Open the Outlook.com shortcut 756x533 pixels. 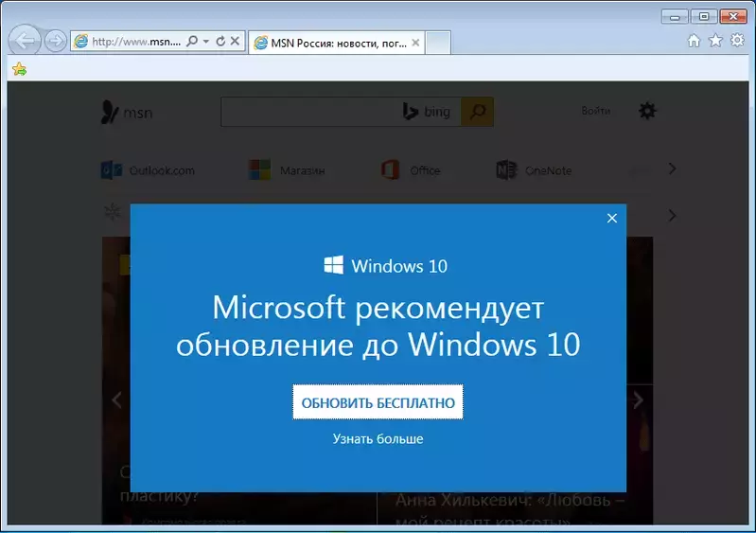click(x=148, y=170)
